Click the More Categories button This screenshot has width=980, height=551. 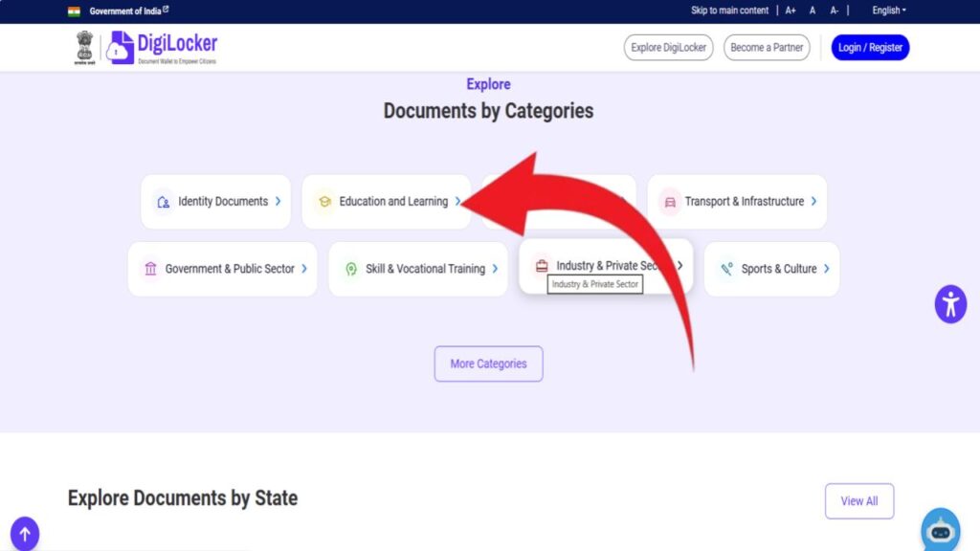pos(488,364)
